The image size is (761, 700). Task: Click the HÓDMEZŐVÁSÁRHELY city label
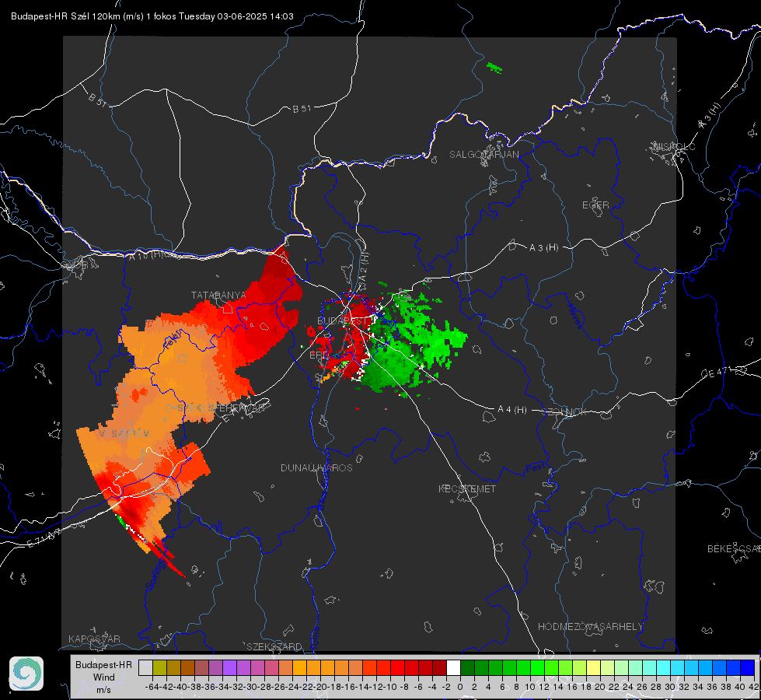click(x=590, y=627)
